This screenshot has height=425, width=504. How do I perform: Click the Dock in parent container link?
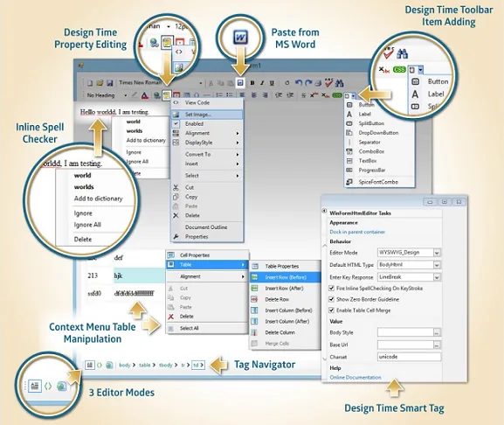tap(357, 232)
